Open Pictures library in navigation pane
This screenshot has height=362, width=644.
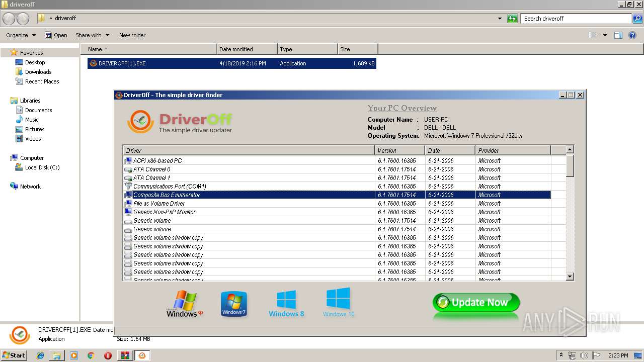(x=35, y=129)
